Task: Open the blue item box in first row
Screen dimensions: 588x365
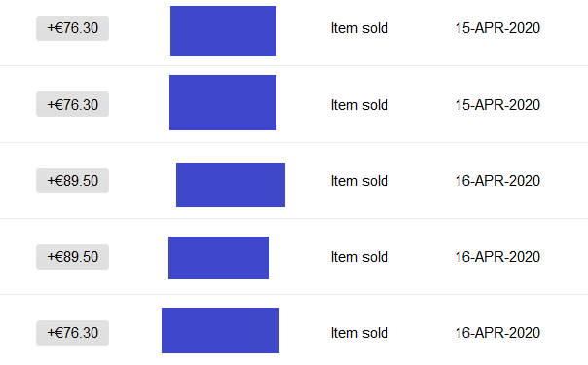Action: click(x=224, y=31)
